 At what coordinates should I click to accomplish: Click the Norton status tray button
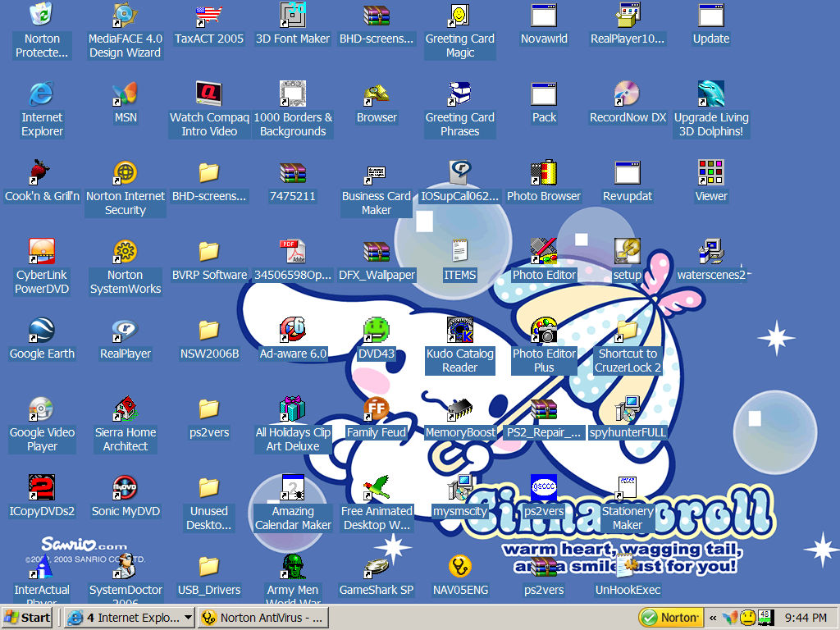pos(671,618)
